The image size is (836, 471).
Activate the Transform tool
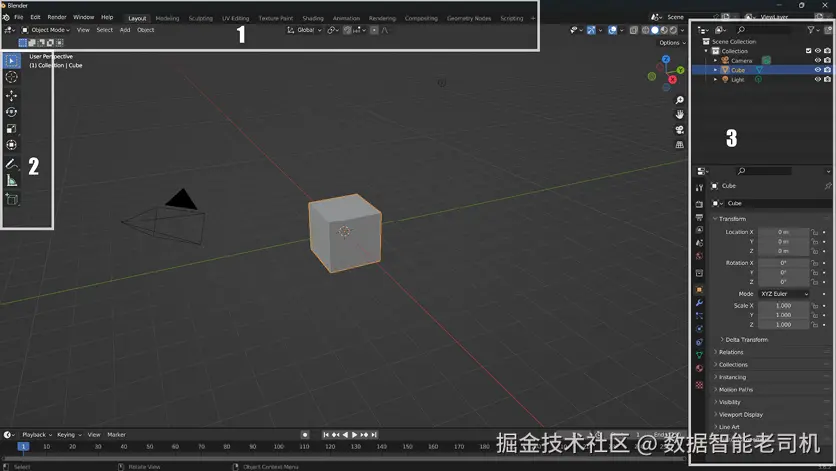[x=12, y=145]
